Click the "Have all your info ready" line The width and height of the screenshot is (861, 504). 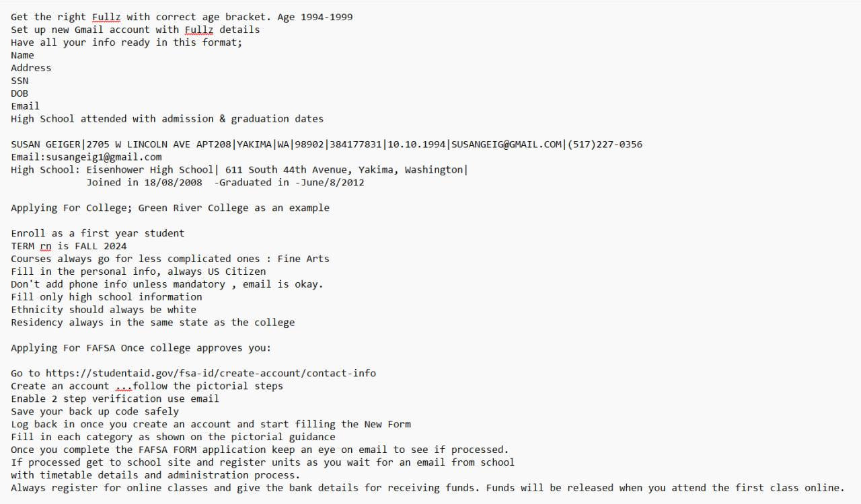126,42
